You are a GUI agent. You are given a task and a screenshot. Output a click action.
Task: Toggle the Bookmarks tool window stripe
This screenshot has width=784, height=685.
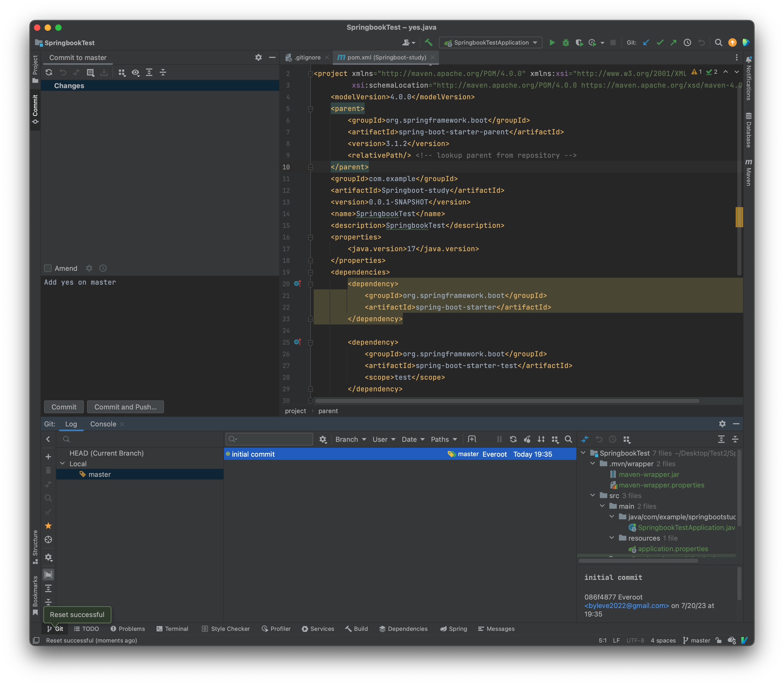35,596
